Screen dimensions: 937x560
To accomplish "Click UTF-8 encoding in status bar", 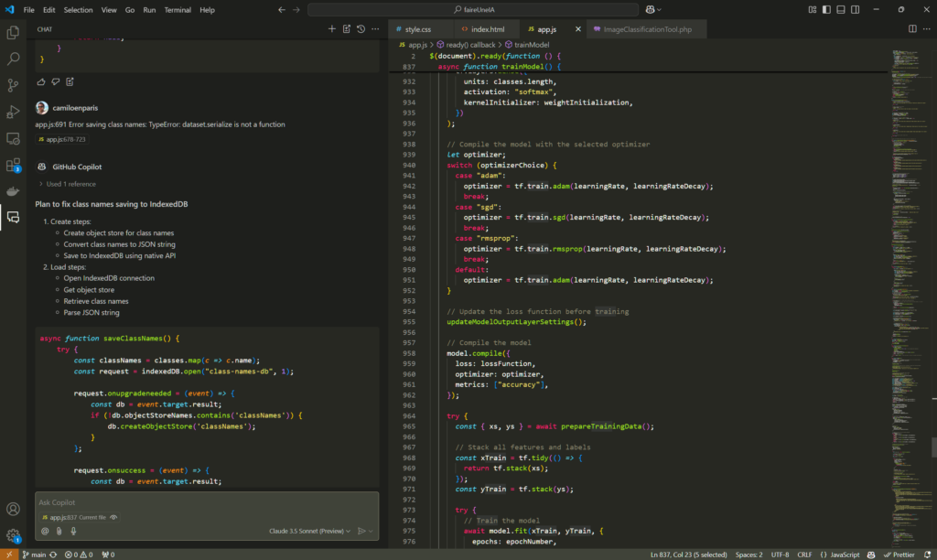I will point(780,555).
